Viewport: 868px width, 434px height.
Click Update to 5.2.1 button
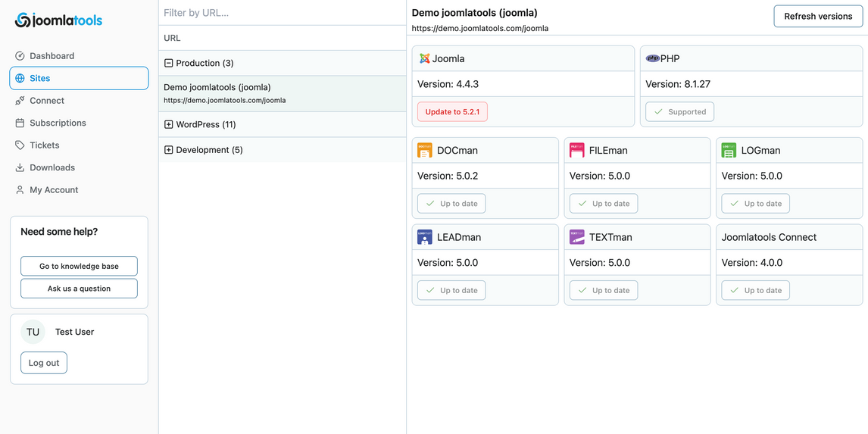pyautogui.click(x=452, y=112)
